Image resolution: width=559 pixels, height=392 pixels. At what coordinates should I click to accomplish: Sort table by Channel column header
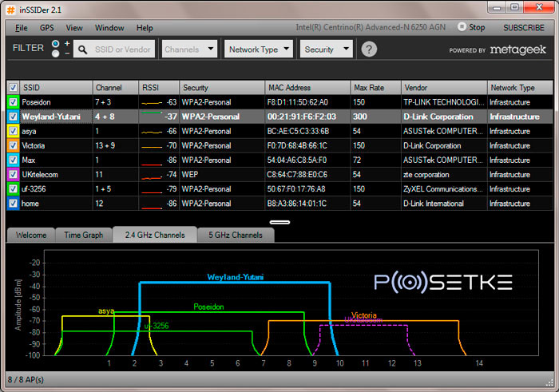point(116,87)
